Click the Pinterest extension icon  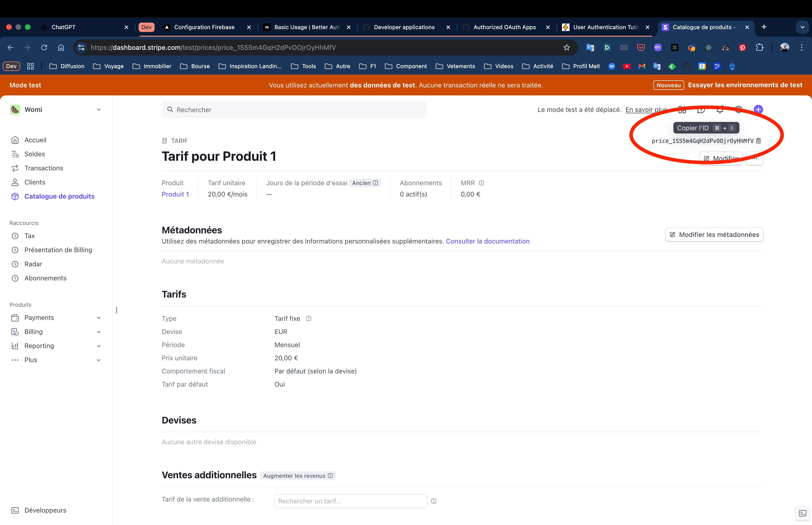point(742,47)
